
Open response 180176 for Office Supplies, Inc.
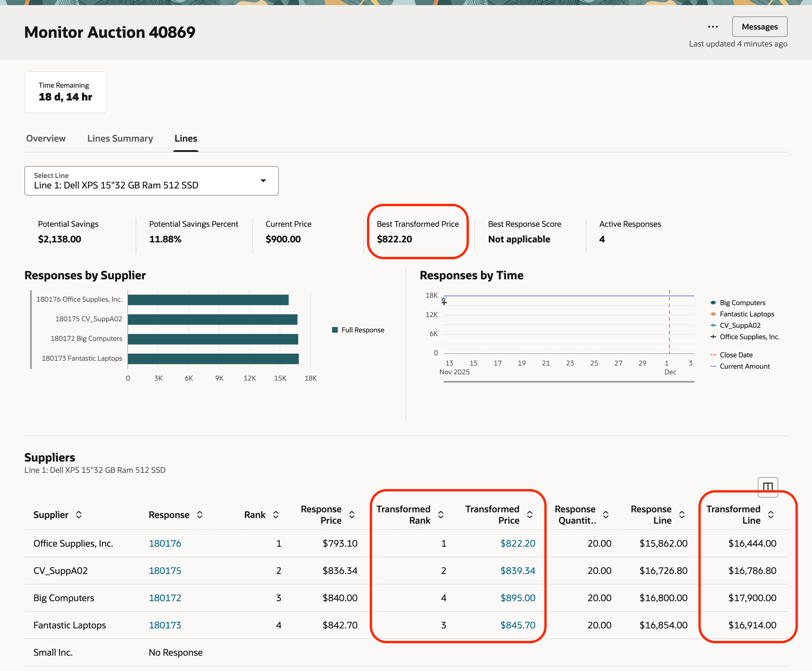coord(165,543)
